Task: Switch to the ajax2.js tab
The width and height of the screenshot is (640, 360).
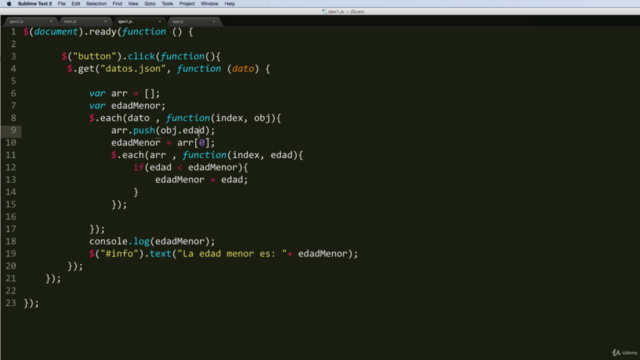Action: point(29,21)
